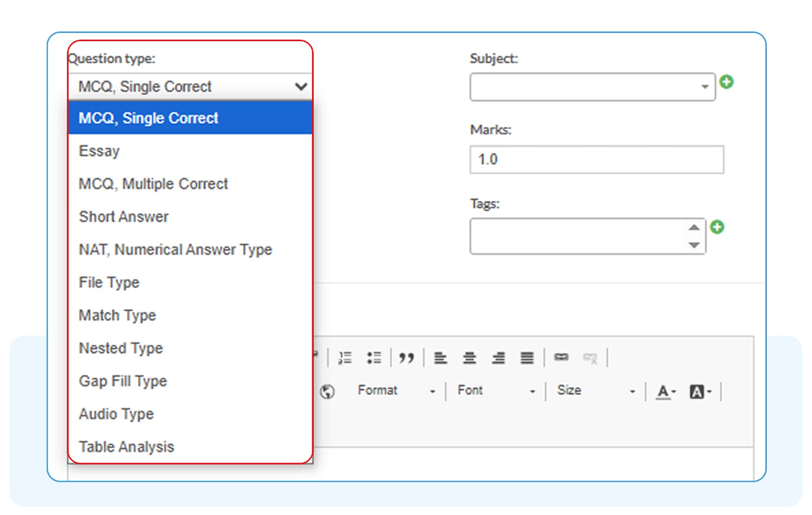Image resolution: width=812 pixels, height=515 pixels.
Task: Select Essay as the question type
Action: point(99,150)
